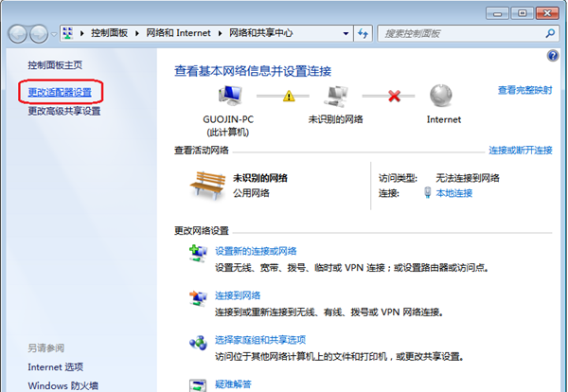Open the blue help question mark icon
Viewport: 568px width, 392px height.
pos(553,56)
